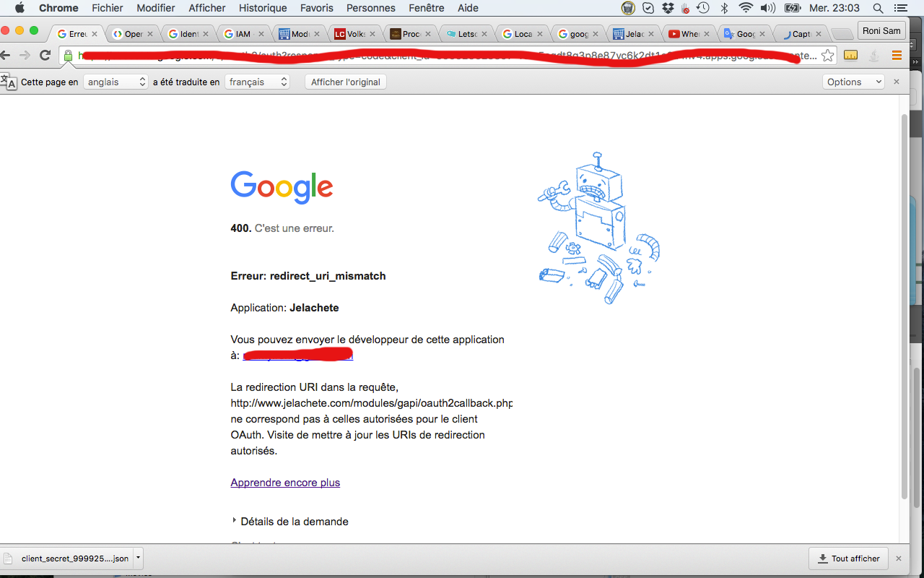Click the trash can menu bar icon
Screen dimensions: 924x578
629,8
